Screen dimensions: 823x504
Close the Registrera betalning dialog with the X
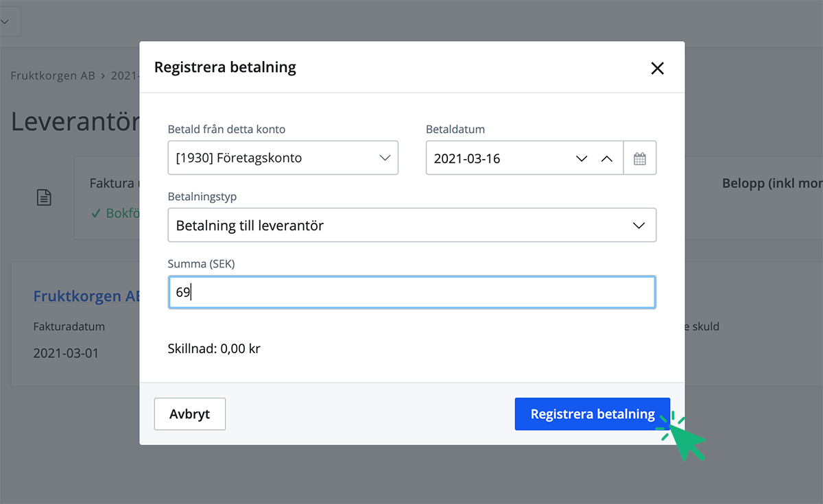657,68
